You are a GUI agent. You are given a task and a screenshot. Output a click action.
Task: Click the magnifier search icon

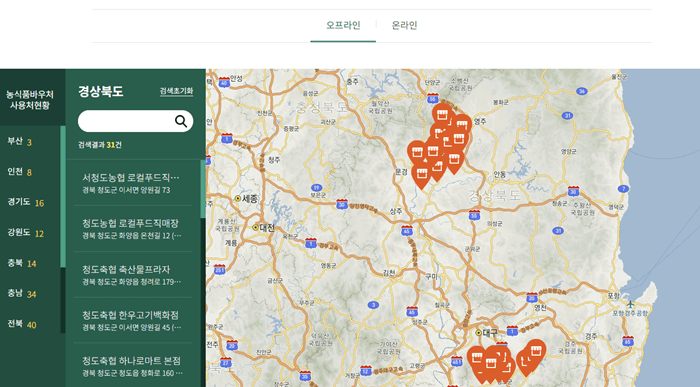(181, 121)
